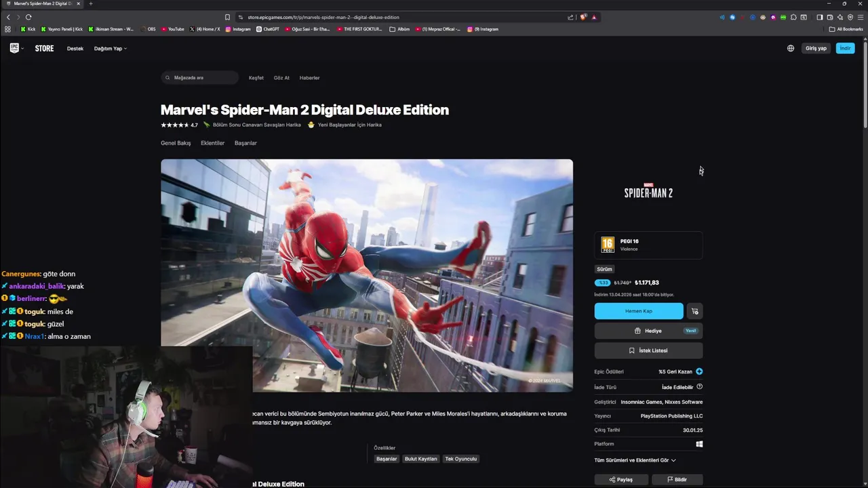This screenshot has width=868, height=488.
Task: Click the %33 discount badge
Action: 602,283
